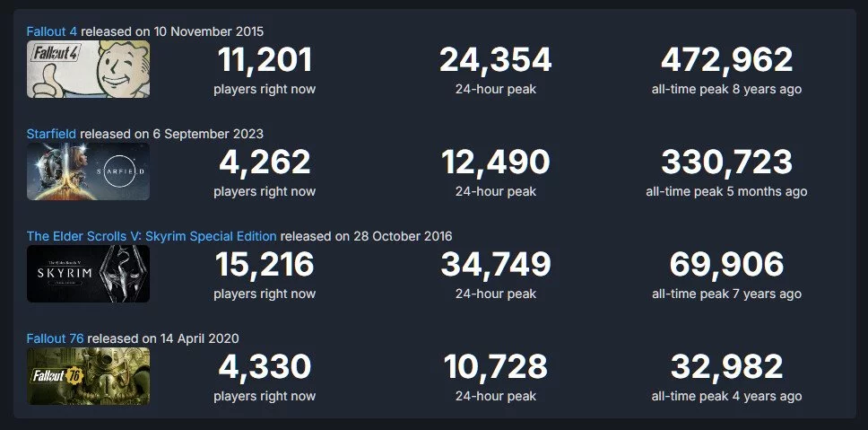
Task: Select Fallout 4 all-time peak 472,962
Action: 727,60
